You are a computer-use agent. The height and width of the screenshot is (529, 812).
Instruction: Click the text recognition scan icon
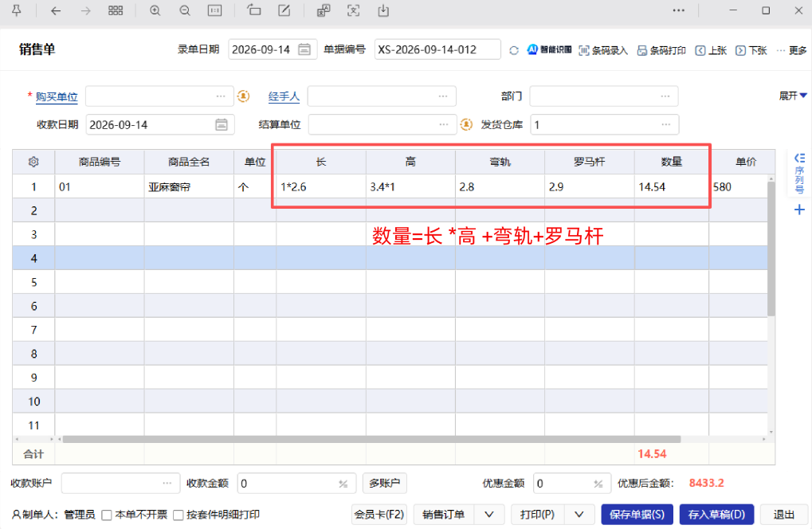(x=353, y=10)
